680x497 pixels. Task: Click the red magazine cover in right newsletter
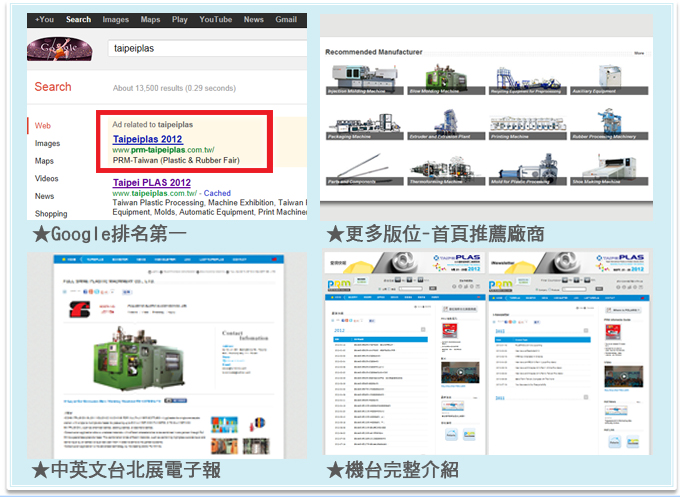tap(612, 333)
